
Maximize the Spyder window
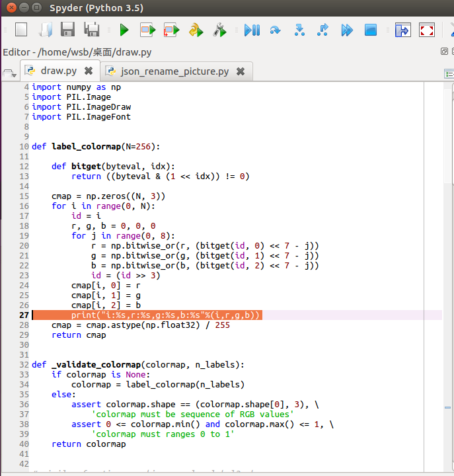(37, 7)
